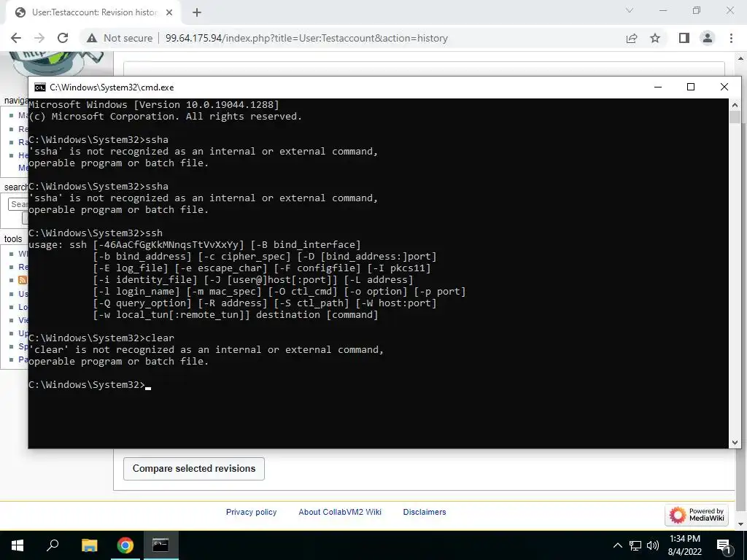Image resolution: width=747 pixels, height=560 pixels.
Task: Open the Windows Start menu
Action: point(18,545)
